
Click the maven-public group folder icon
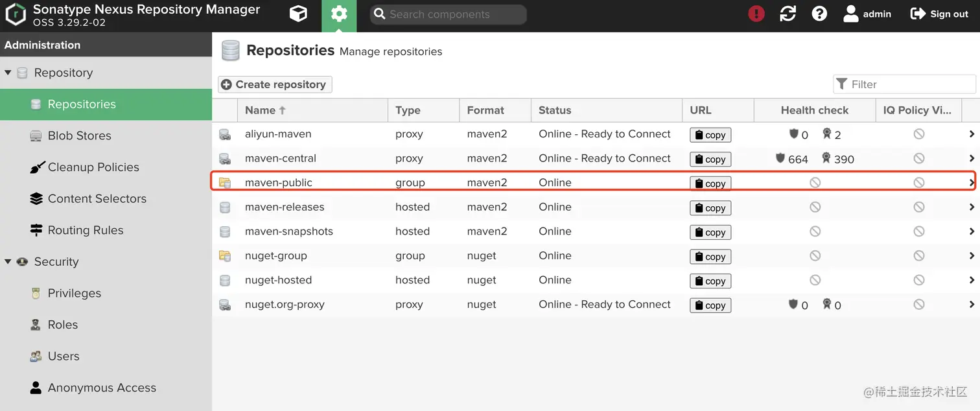tap(225, 183)
